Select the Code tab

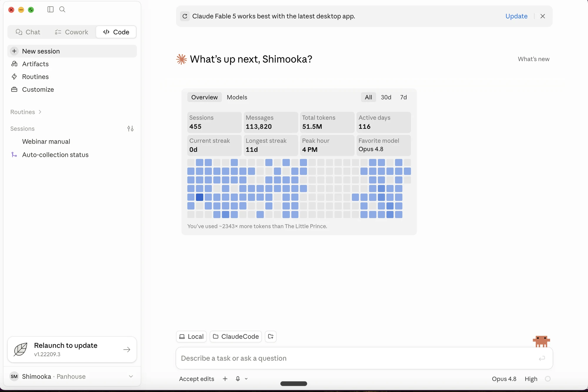[116, 32]
